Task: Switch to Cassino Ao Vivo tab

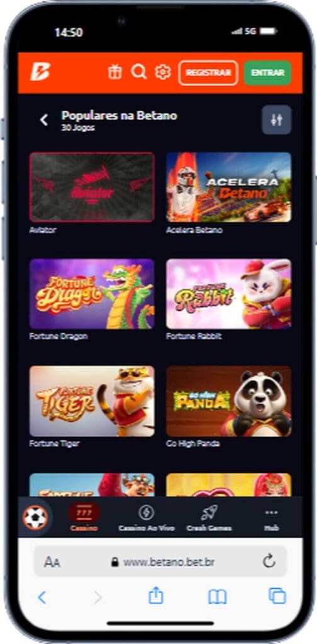Action: pos(146,519)
